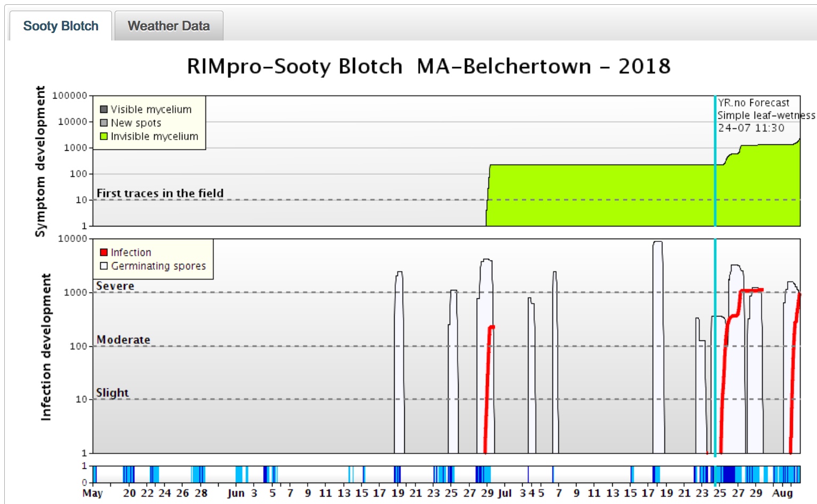Click the 'May' label on date axis
This screenshot has width=817, height=504.
point(92,493)
